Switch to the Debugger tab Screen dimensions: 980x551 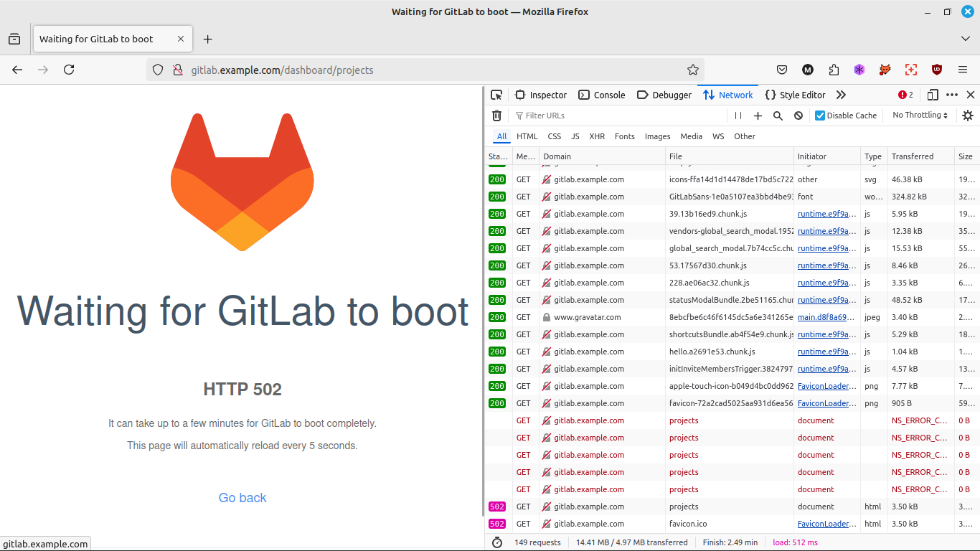tap(664, 95)
